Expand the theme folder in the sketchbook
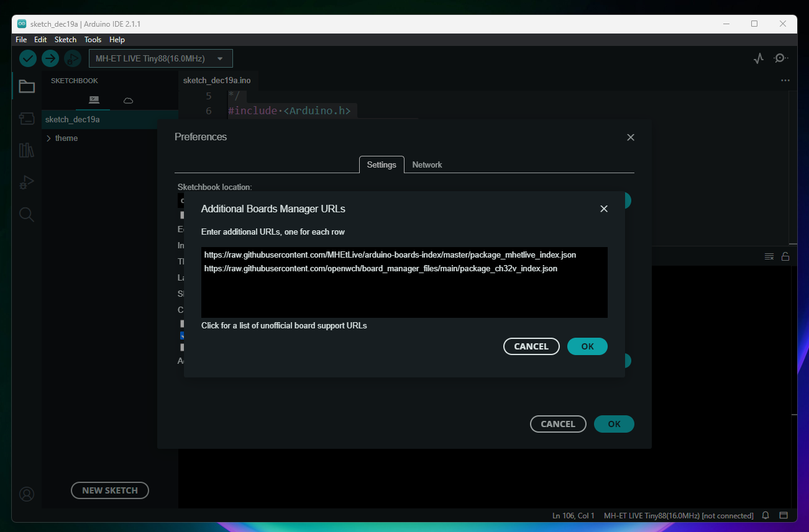The width and height of the screenshot is (809, 532). [49, 138]
